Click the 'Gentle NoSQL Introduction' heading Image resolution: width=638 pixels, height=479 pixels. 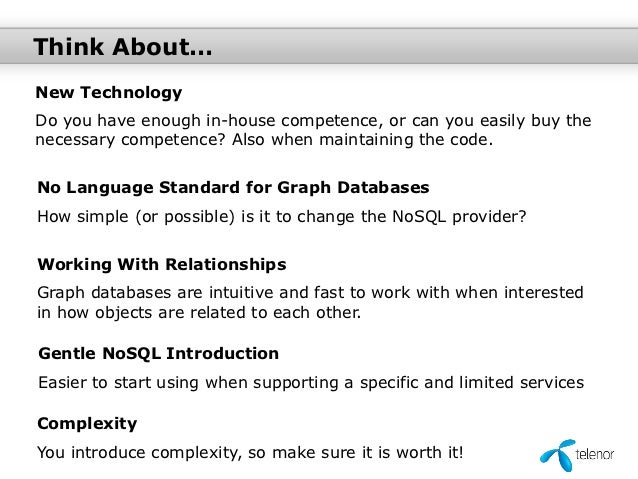click(x=159, y=353)
